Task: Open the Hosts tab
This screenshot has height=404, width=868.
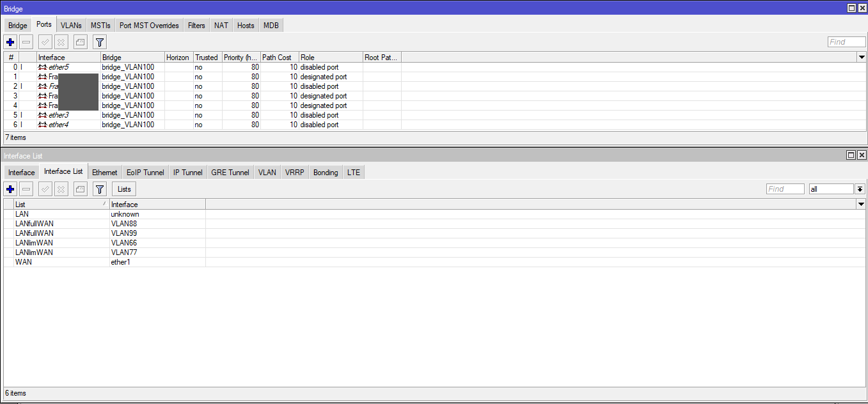Action: [246, 26]
